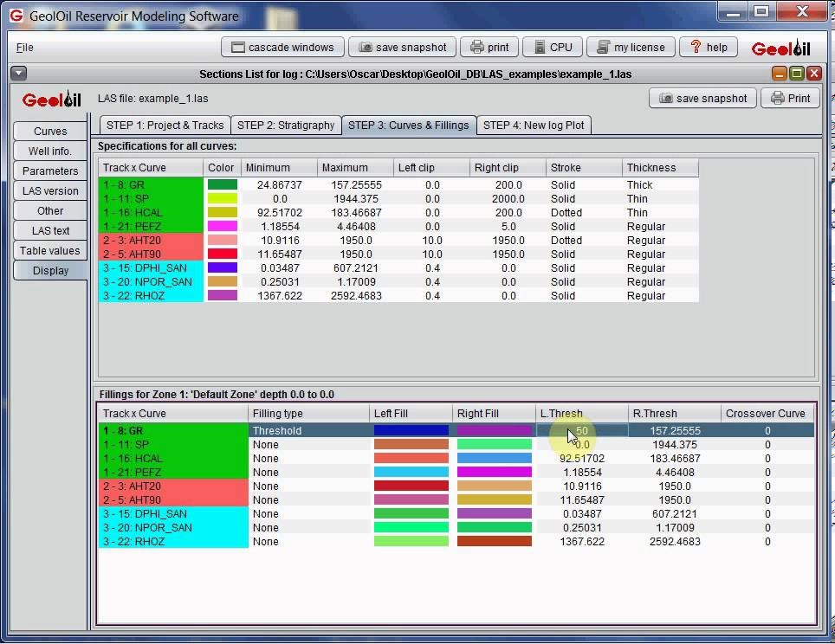Switch to STEP 2: Stratigraphy tab
This screenshot has width=835, height=644.
click(x=286, y=126)
